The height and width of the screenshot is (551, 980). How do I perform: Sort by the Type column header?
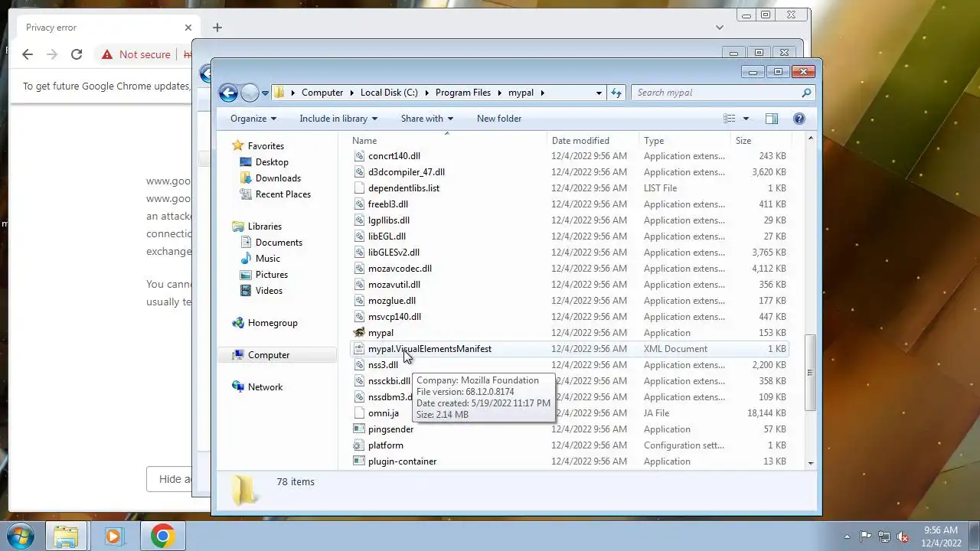tap(685, 141)
